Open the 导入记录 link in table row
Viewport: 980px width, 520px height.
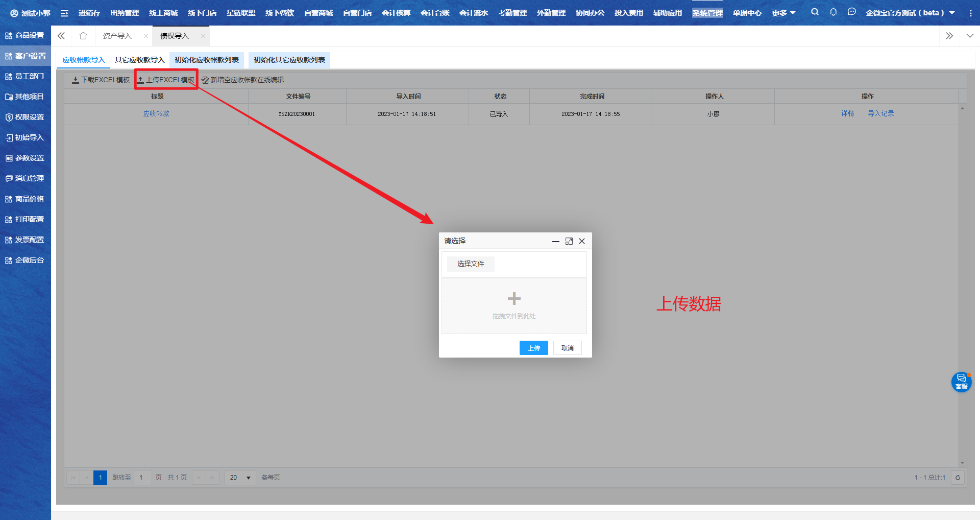click(x=880, y=113)
